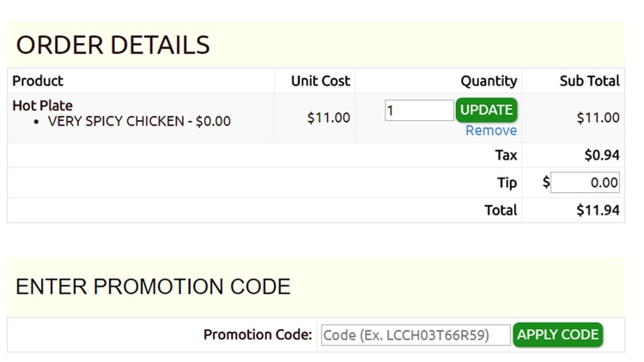The width and height of the screenshot is (644, 362).
Task: Click the Quantity column header
Action: point(489,81)
